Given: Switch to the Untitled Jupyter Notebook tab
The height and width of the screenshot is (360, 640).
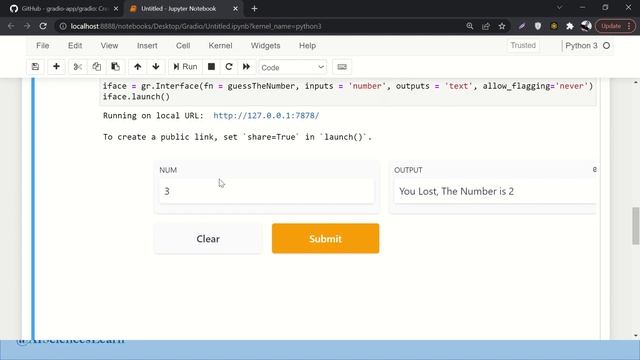Looking at the screenshot, I should coord(179,9).
